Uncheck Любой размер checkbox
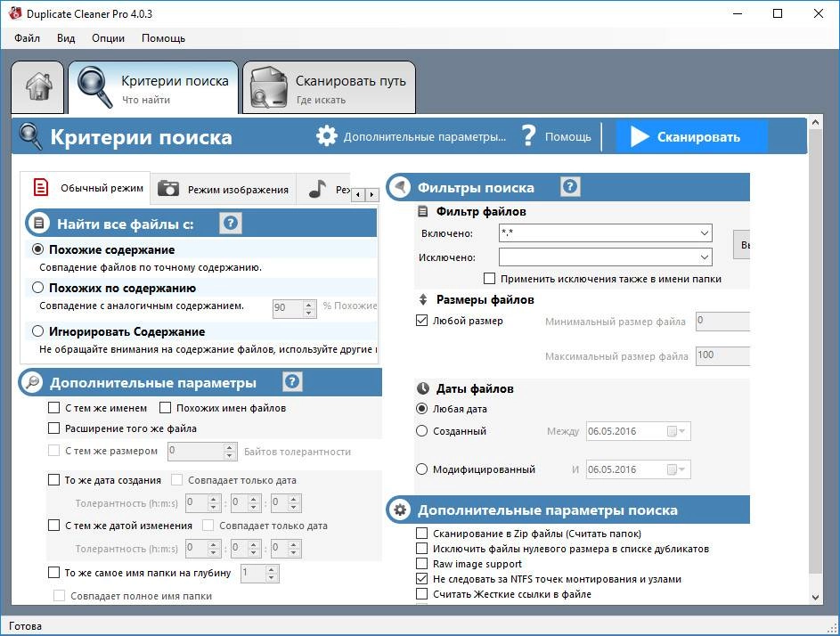Viewport: 840px width, 636px height. (421, 321)
